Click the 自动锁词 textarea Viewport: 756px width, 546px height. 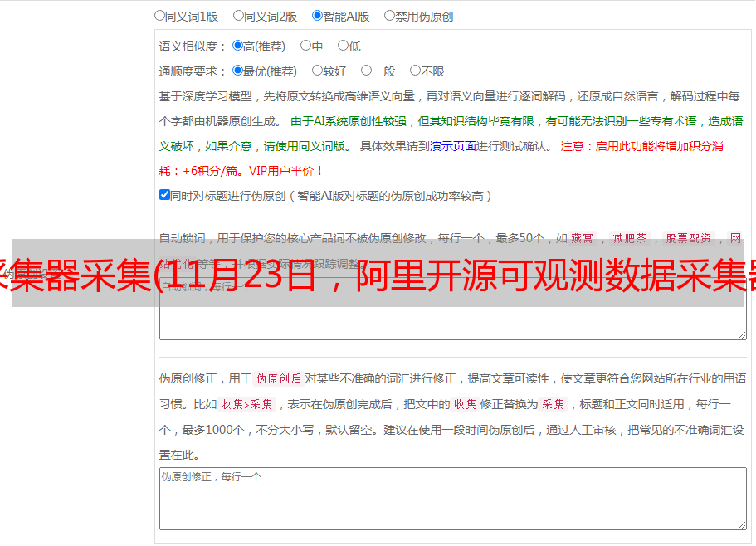[453, 309]
